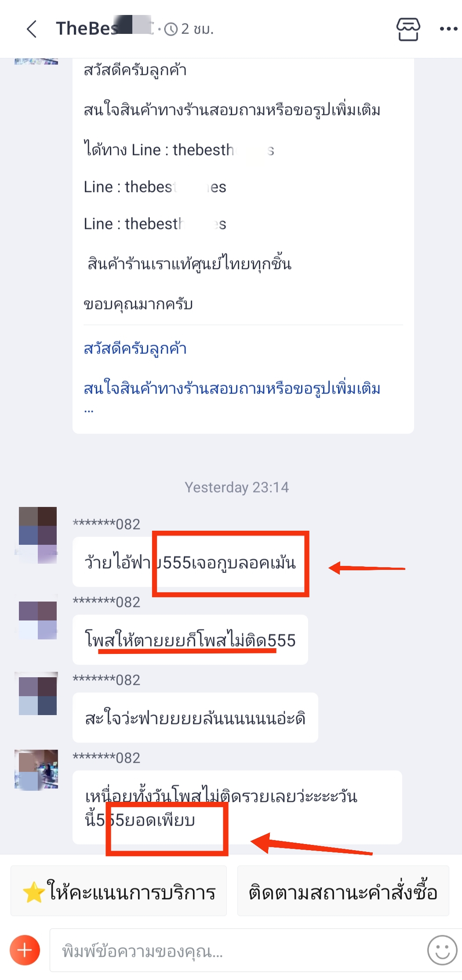This screenshot has height=980, width=462.
Task: Select the last message bubble 'เหนื่อยทั้งวัน'
Action: coord(237,807)
